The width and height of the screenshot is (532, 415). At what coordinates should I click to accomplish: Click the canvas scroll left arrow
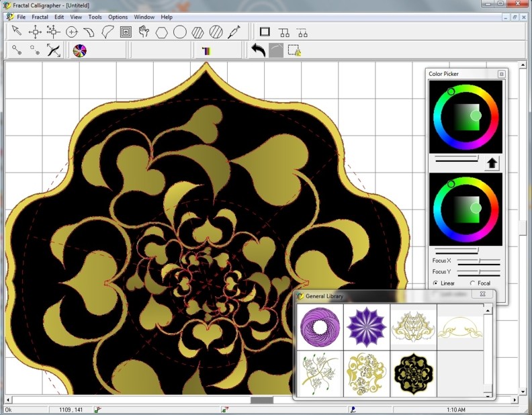(x=8, y=400)
